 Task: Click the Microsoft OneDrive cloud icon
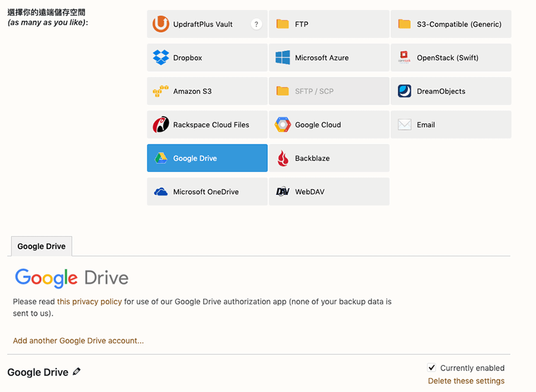coord(161,192)
